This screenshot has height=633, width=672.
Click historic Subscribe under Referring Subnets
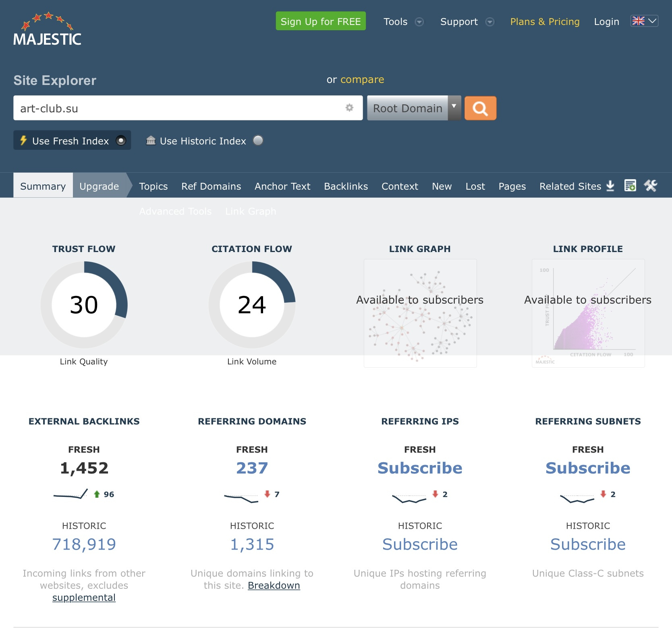click(x=588, y=544)
